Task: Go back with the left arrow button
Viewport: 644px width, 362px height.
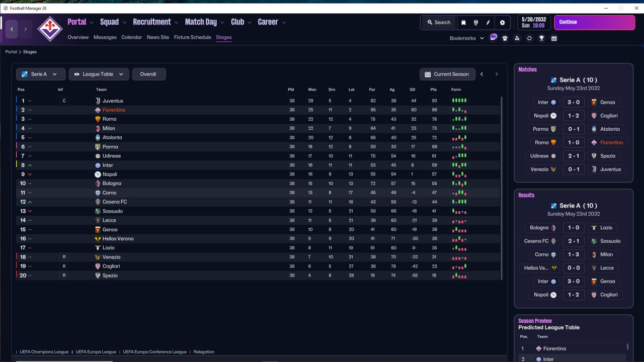Action: click(x=12, y=29)
